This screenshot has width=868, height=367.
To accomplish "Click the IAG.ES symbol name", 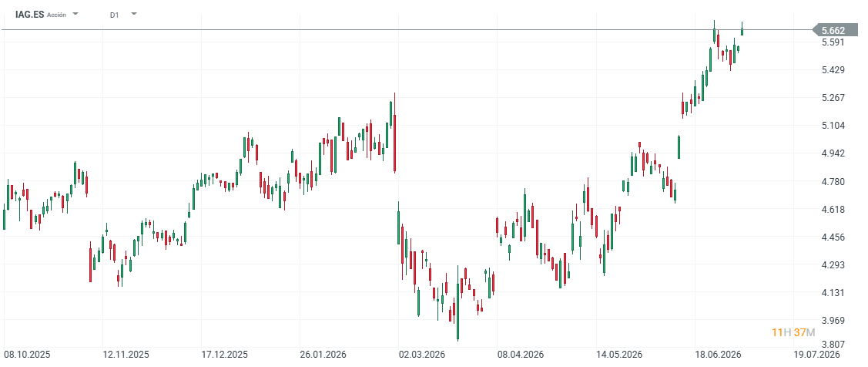I will click(x=30, y=15).
